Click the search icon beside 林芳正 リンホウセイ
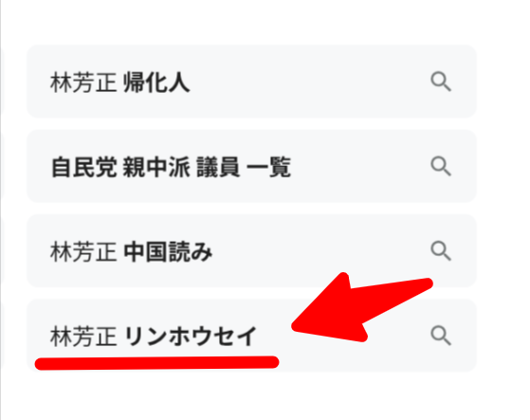The height and width of the screenshot is (420, 530). tap(441, 336)
